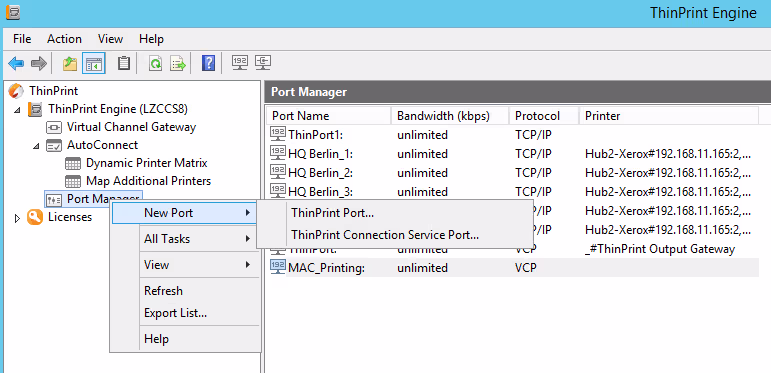This screenshot has height=373, width=771.
Task: Click TCP/IP protocol cell of ThinPort1
Action: 533,135
